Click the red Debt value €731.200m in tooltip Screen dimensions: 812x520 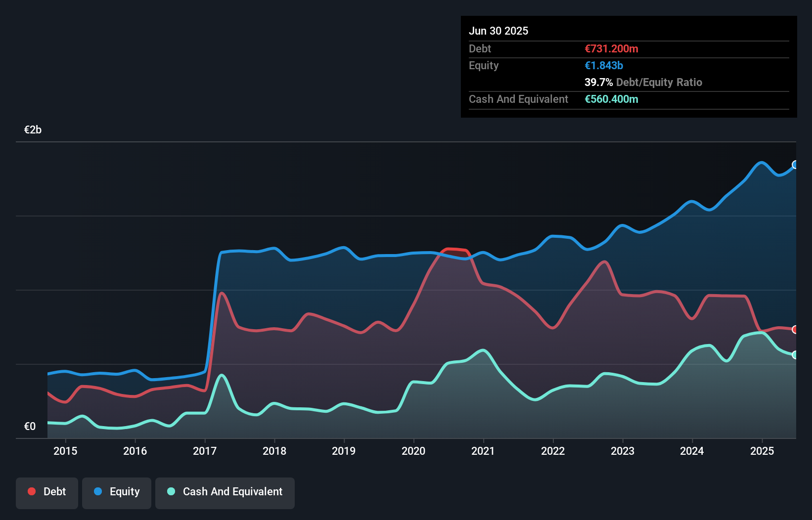click(x=611, y=48)
